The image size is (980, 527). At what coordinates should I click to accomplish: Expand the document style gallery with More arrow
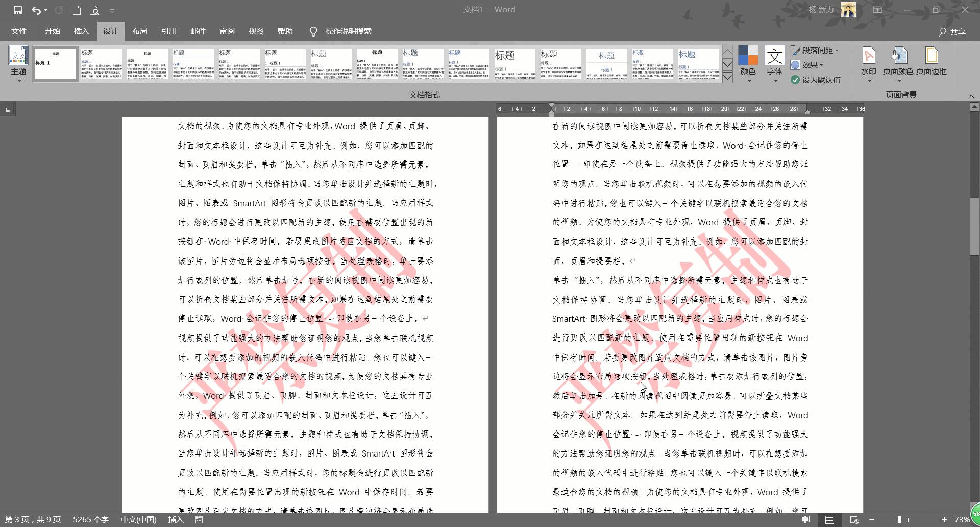[728, 77]
